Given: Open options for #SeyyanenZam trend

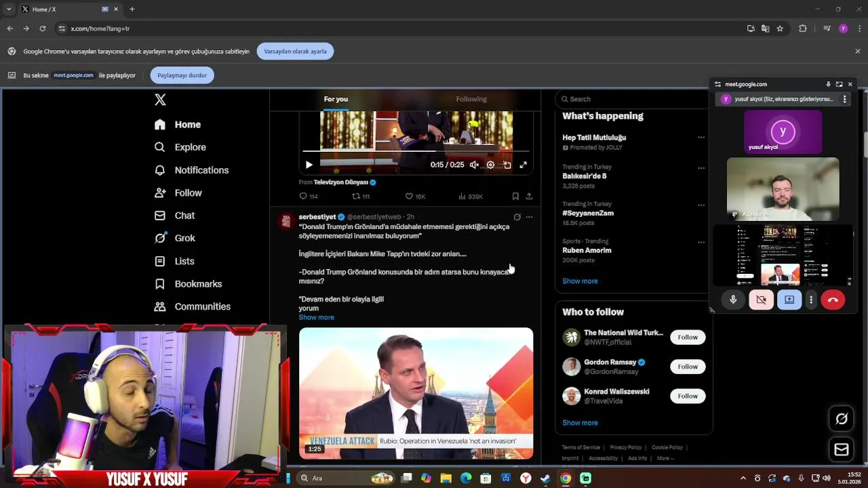Looking at the screenshot, I should tap(701, 205).
